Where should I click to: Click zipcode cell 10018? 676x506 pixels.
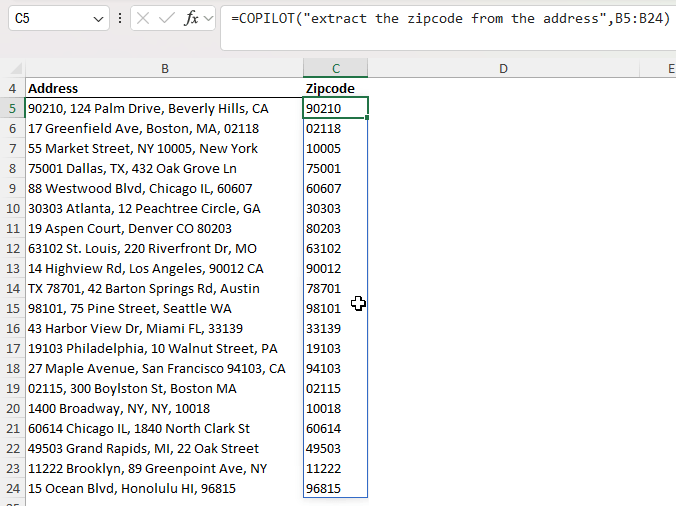point(335,408)
